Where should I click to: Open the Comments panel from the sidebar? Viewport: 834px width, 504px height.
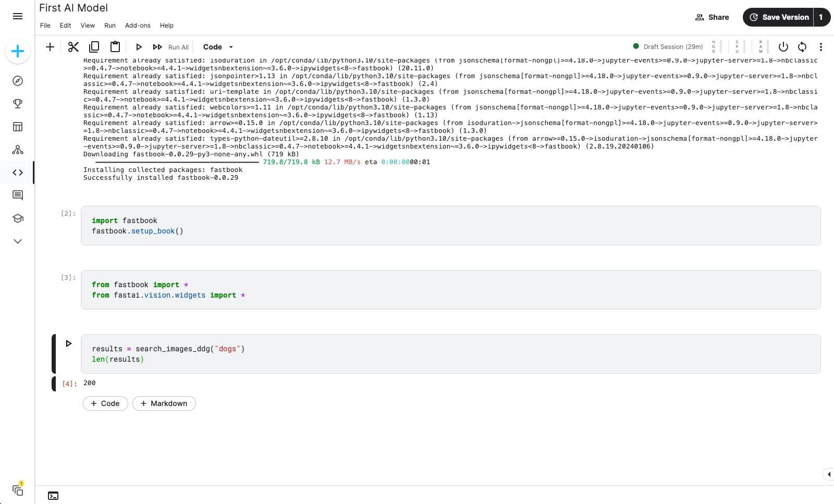click(18, 195)
